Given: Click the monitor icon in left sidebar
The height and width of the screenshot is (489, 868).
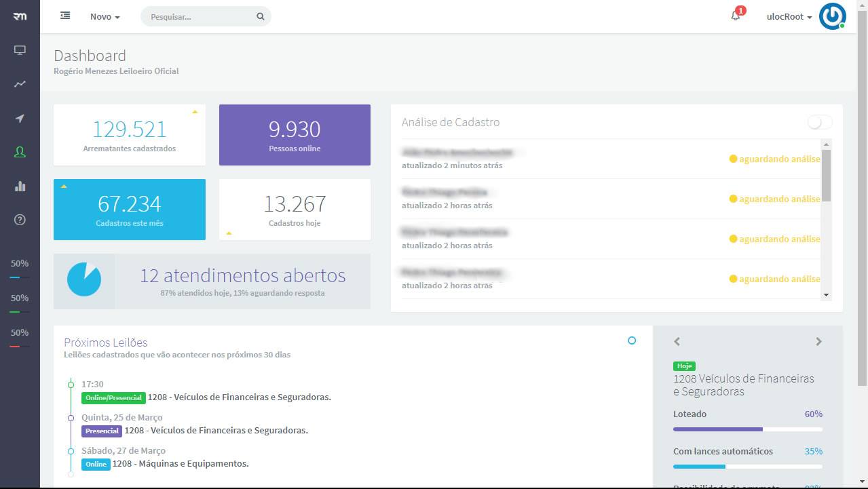Looking at the screenshot, I should pyautogui.click(x=20, y=50).
